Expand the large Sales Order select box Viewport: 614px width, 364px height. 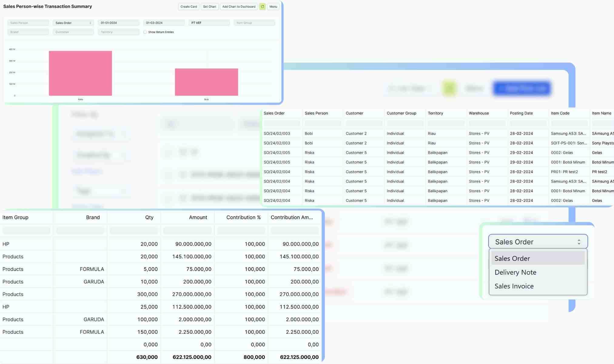click(538, 242)
